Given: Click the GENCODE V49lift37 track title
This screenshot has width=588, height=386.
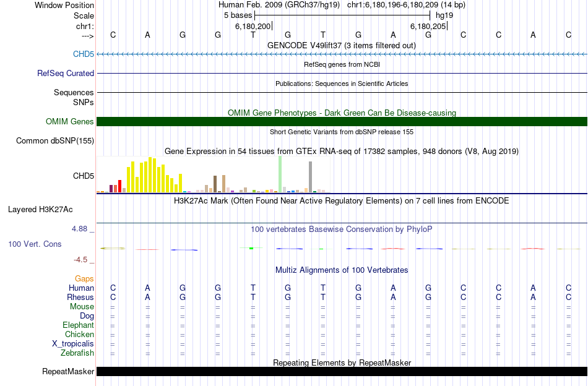Looking at the screenshot, I should (x=342, y=45).
